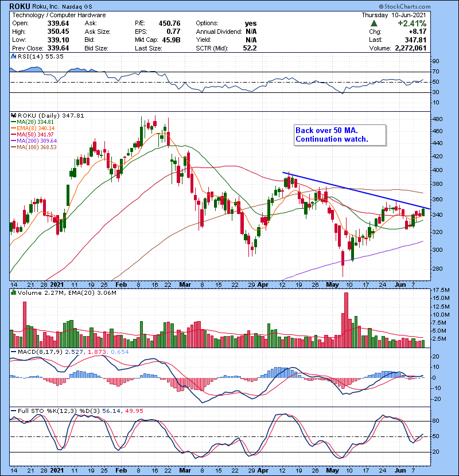Click the candlestick icon beside ROKU (Daily)
This screenshot has height=476, width=459.
coord(13,115)
